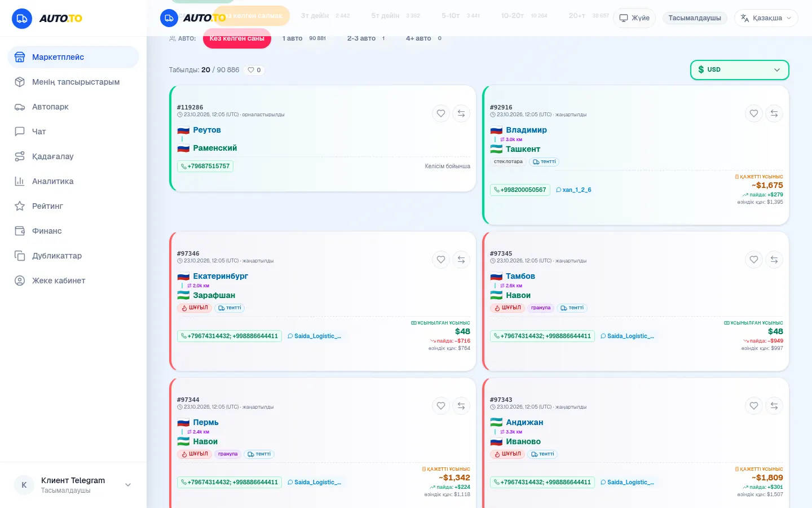Image resolution: width=812 pixels, height=508 pixels.
Task: Click the favorites heart counter showing 0
Action: point(255,70)
